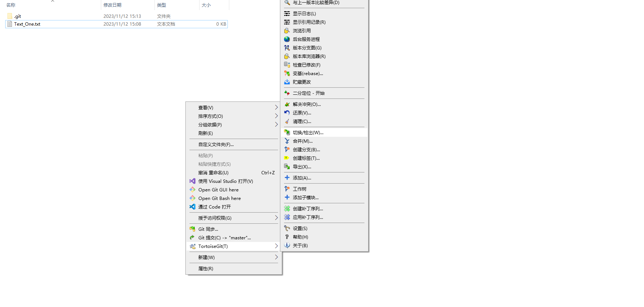This screenshot has height=307, width=644.
Task: Click the Switch/Checkout (切换/检出) branch icon
Action: click(x=287, y=132)
